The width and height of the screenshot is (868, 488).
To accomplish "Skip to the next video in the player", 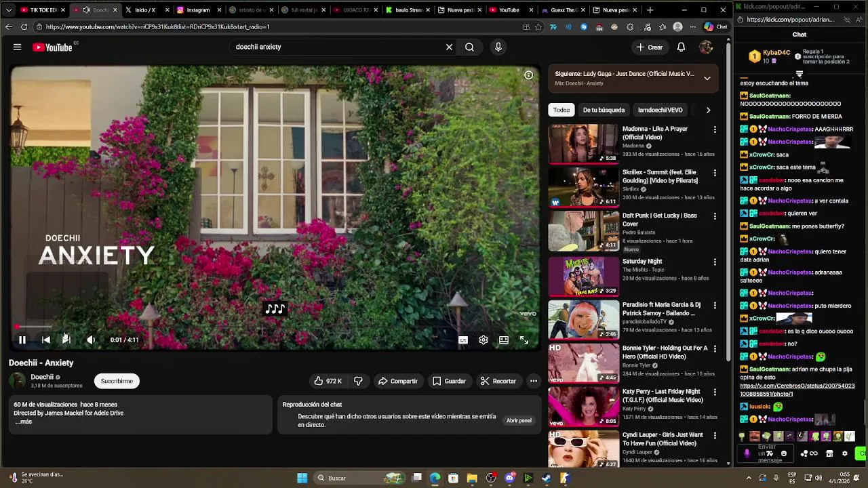I will tap(66, 340).
